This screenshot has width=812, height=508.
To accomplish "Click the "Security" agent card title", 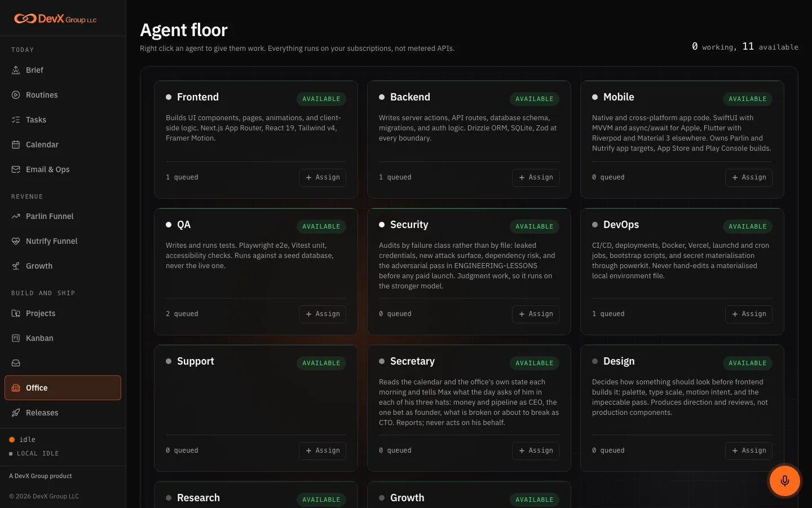I will [409, 225].
